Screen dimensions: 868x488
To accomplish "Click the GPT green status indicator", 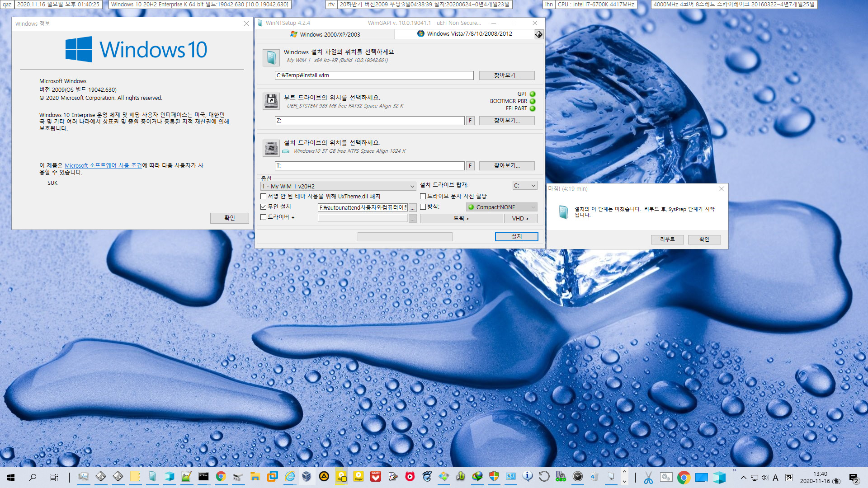I will click(533, 94).
